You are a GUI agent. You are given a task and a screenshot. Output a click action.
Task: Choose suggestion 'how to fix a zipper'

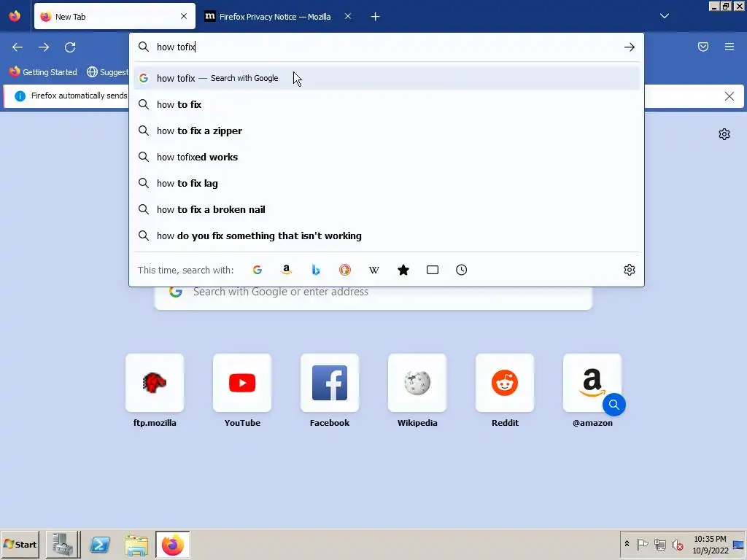387,131
